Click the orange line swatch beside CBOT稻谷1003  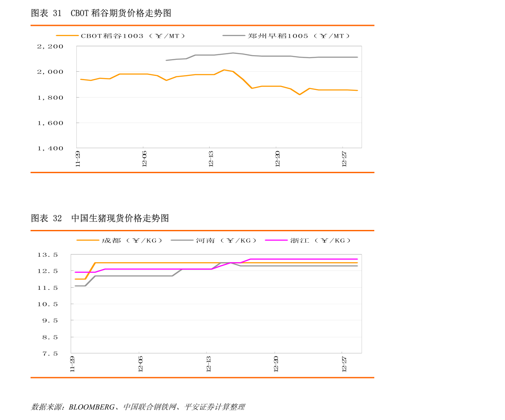[67, 36]
